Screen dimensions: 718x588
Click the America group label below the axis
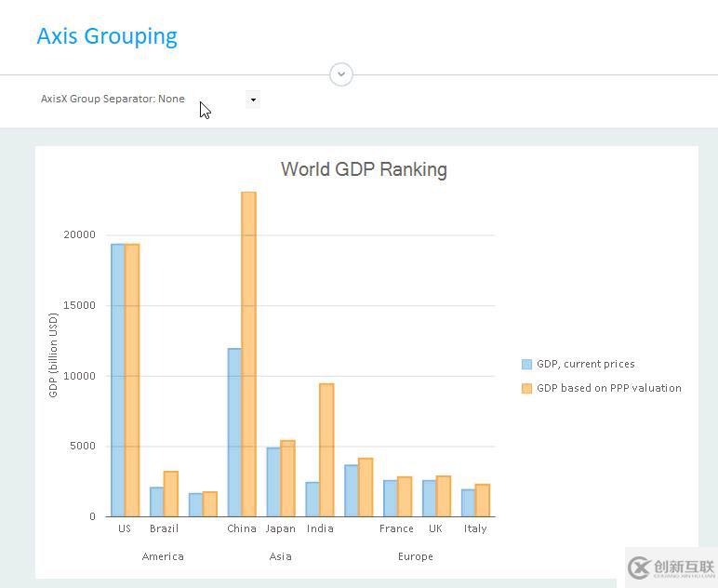click(x=163, y=556)
